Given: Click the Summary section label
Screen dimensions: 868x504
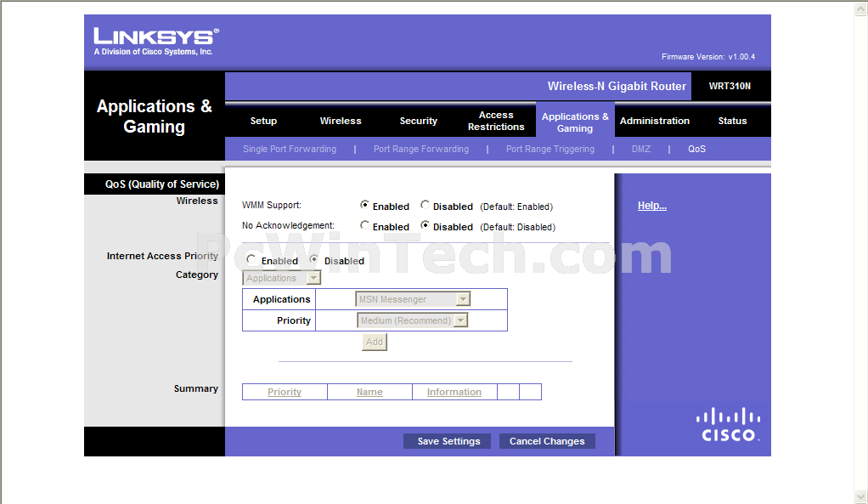Looking at the screenshot, I should point(196,388).
